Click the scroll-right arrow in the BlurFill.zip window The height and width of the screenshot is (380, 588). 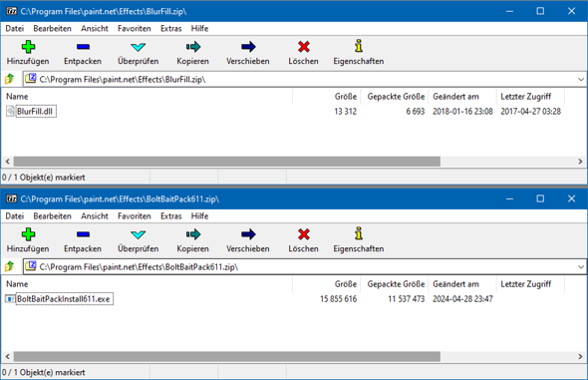pos(580,162)
